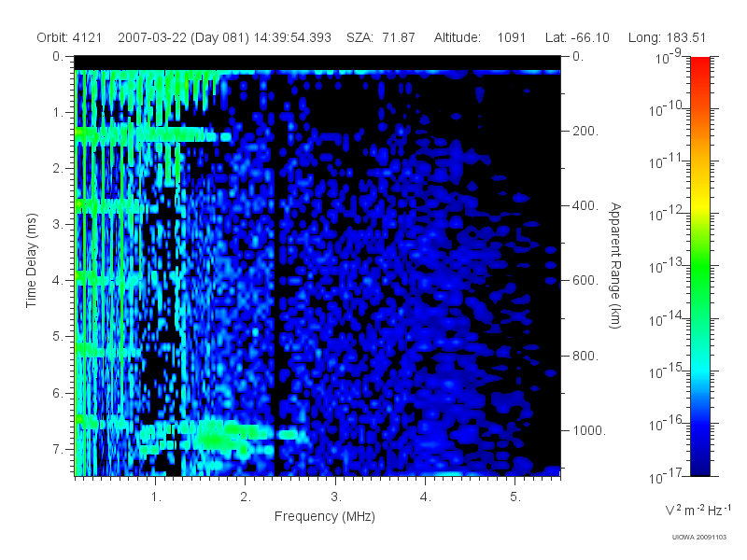Click the '4.' tick on frequency axis
The height and width of the screenshot is (560, 747).
[426, 497]
